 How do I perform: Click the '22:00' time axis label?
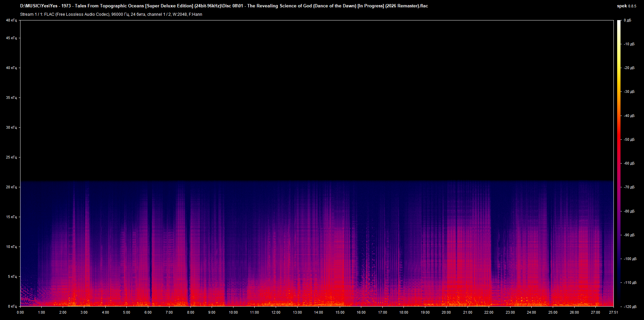coord(489,312)
